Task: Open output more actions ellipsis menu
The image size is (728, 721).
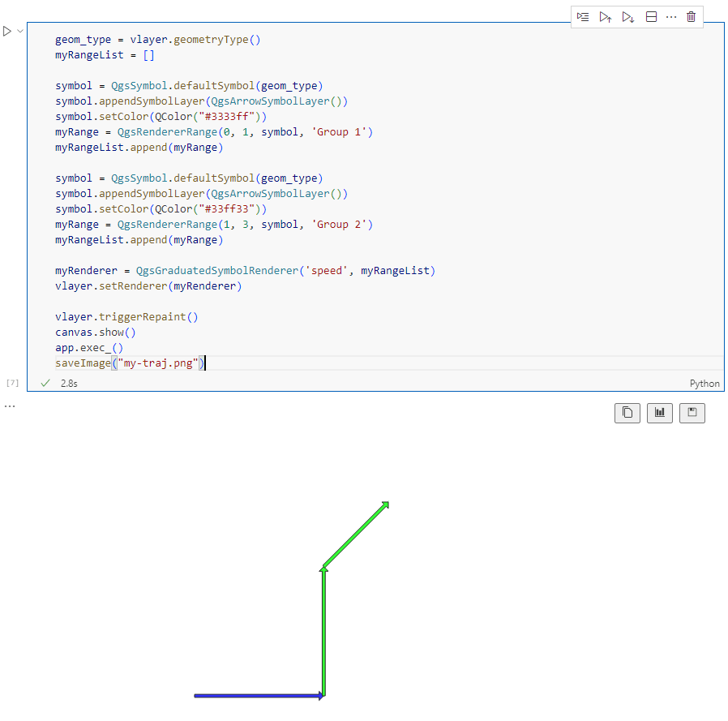Action: 10,406
